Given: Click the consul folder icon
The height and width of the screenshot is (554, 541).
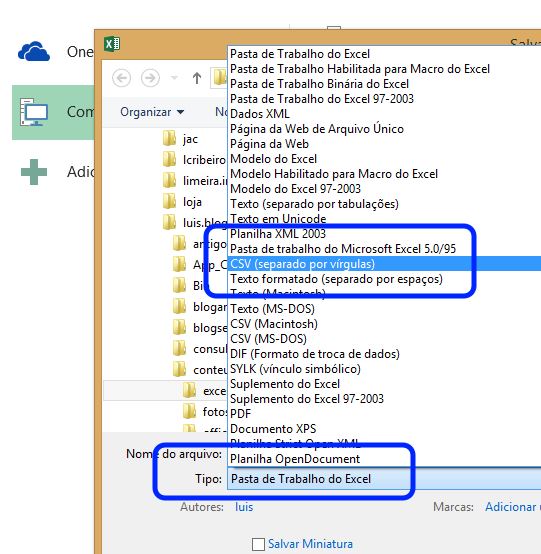Looking at the screenshot, I should click(x=180, y=348).
